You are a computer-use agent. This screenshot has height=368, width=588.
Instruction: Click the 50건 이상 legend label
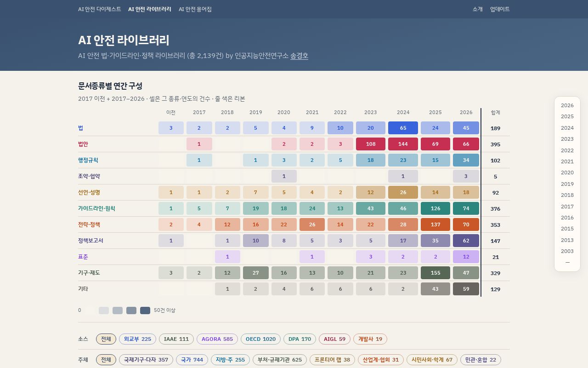(x=164, y=310)
